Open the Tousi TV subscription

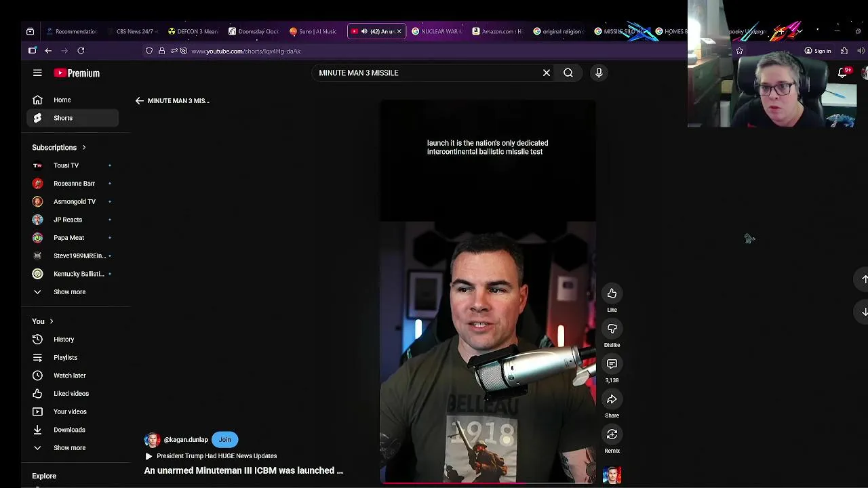[x=73, y=165]
